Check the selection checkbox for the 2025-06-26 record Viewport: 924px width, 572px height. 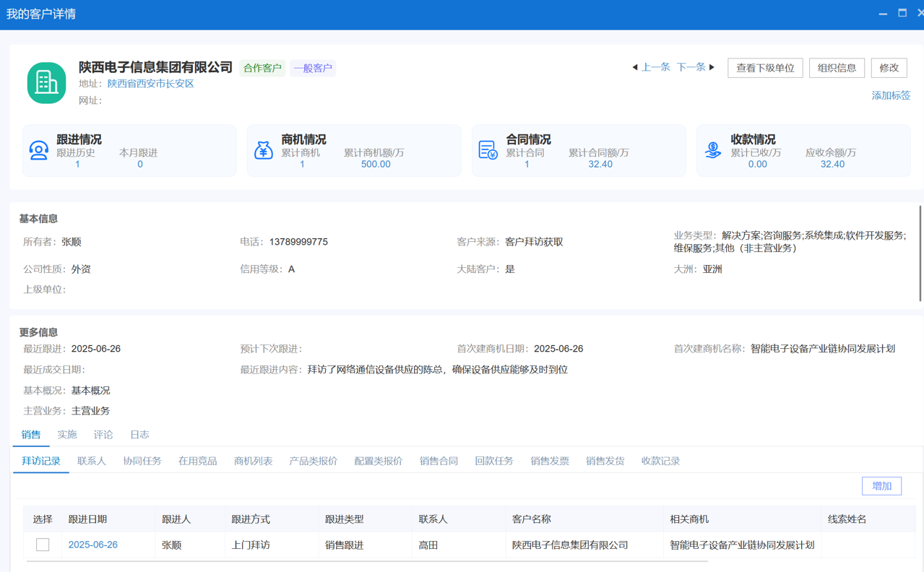[x=42, y=545]
